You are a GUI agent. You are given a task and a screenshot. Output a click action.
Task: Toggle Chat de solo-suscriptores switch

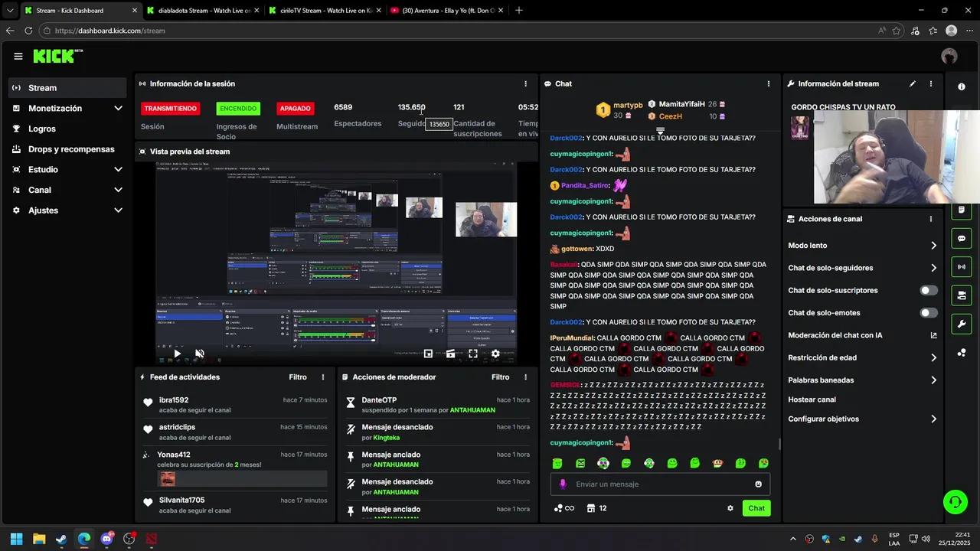pos(929,291)
